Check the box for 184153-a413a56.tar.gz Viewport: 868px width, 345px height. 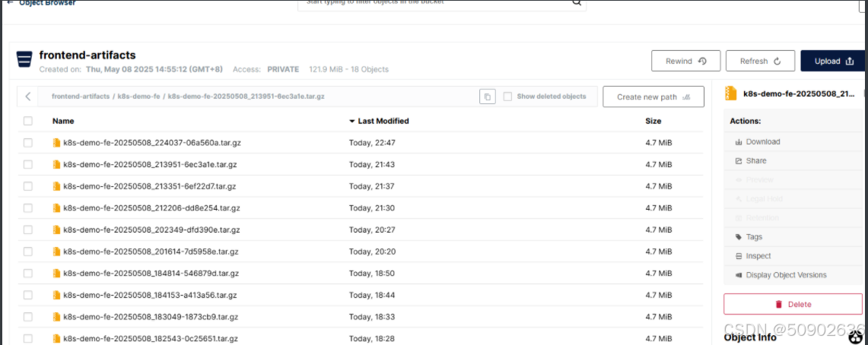pyautogui.click(x=27, y=296)
